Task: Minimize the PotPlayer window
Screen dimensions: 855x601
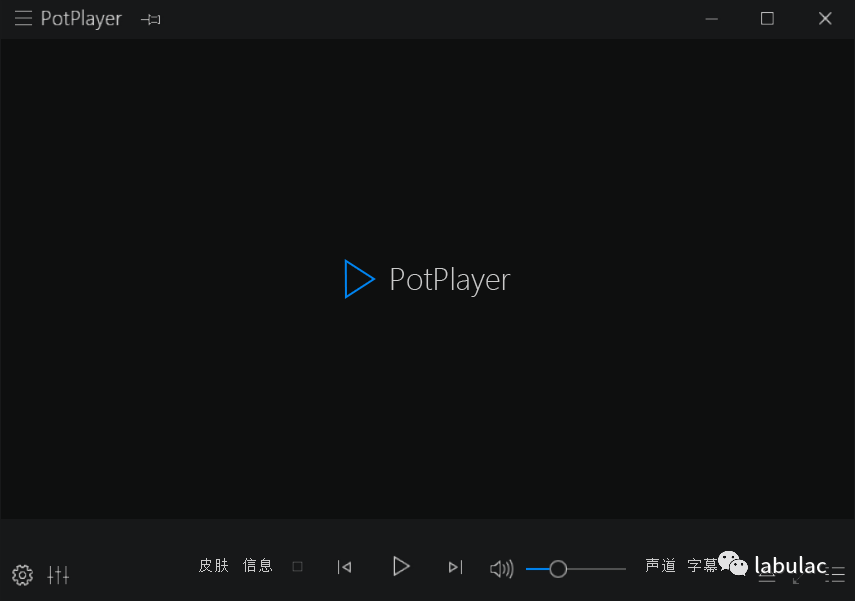Action: [x=712, y=19]
